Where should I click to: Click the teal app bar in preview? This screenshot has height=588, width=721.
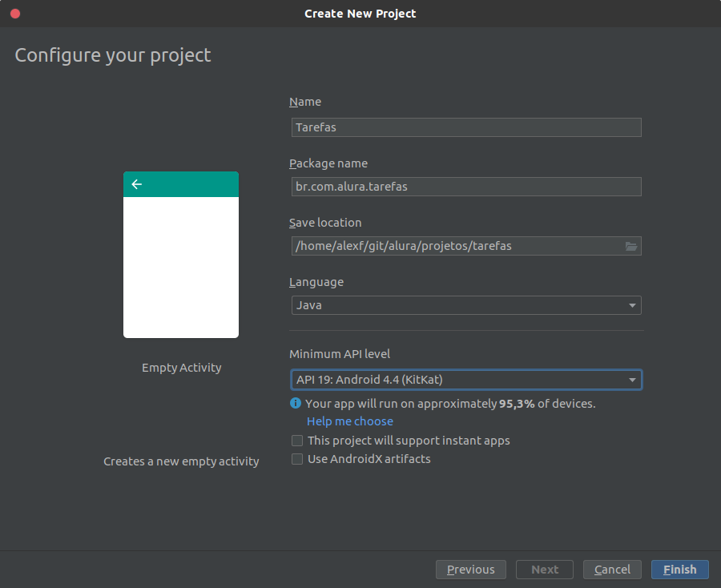tap(181, 184)
